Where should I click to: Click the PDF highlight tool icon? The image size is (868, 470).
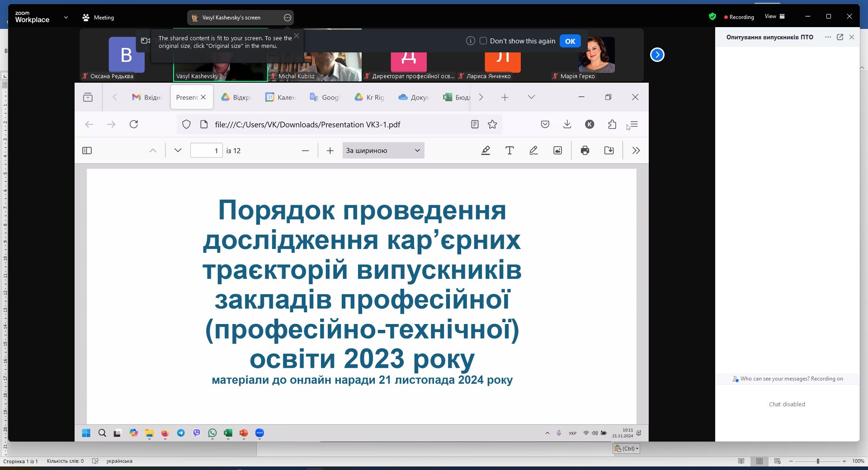coord(486,150)
